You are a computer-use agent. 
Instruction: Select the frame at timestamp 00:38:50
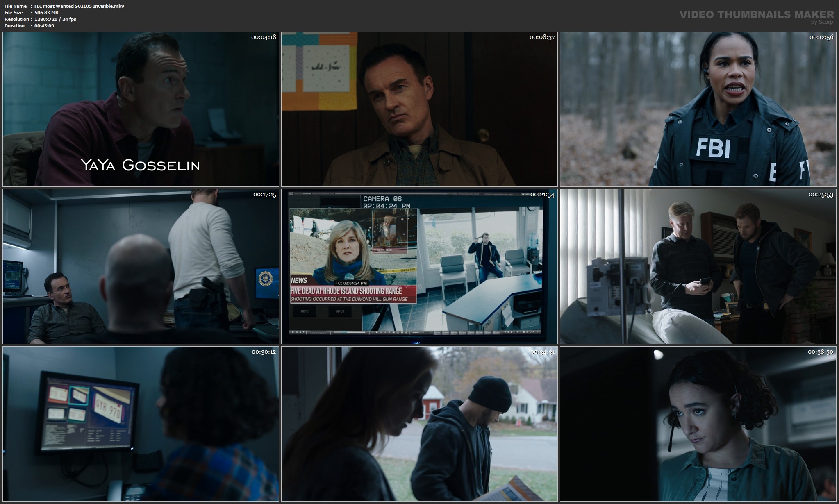coord(698,424)
